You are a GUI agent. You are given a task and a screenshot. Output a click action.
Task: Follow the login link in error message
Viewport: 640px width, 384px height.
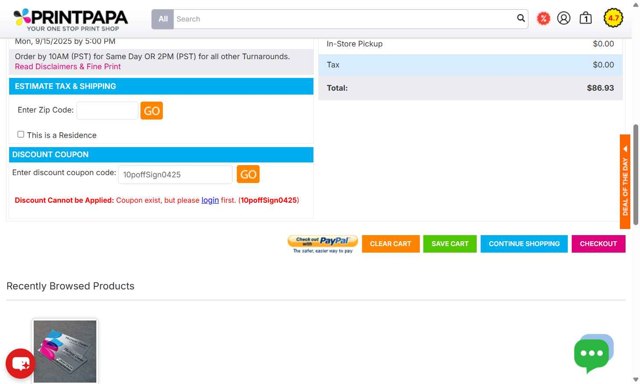click(210, 200)
